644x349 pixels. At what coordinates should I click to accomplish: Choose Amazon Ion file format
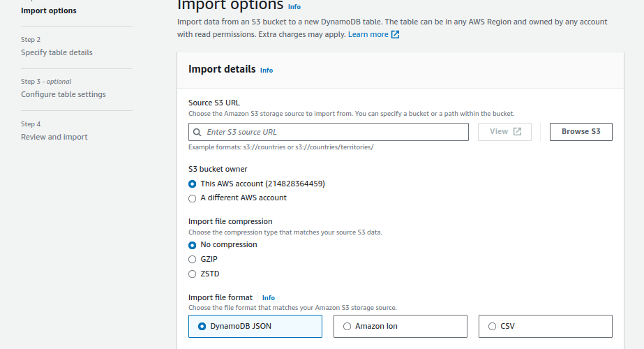pyautogui.click(x=400, y=327)
